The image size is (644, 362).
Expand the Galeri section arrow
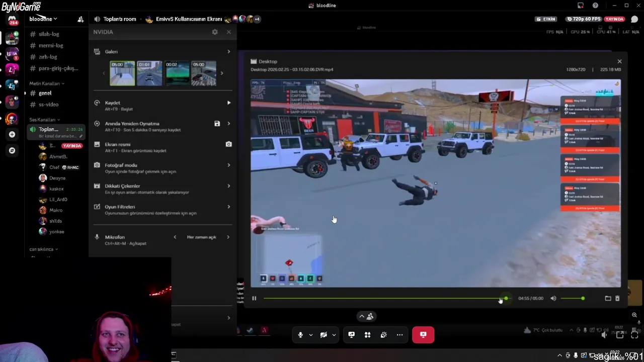pos(228,52)
